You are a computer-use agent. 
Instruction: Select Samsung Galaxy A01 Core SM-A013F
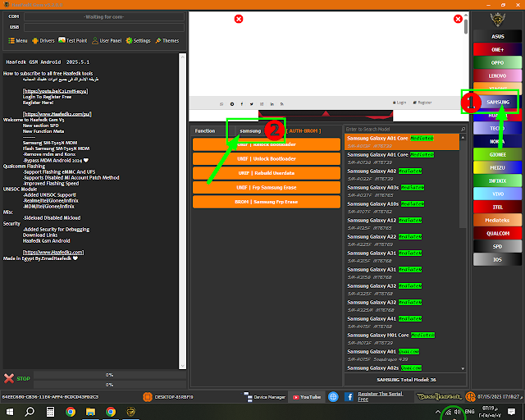coord(402,142)
